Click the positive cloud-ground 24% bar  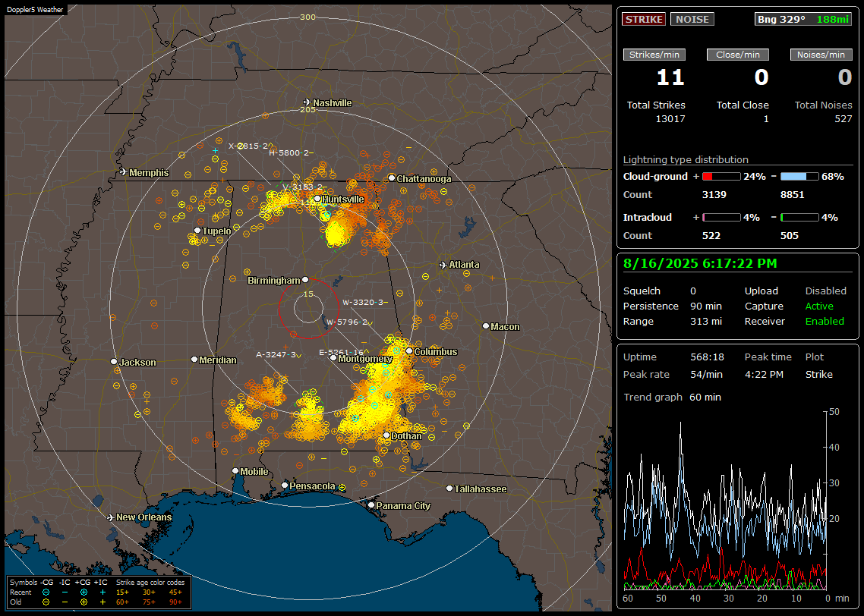721,177
